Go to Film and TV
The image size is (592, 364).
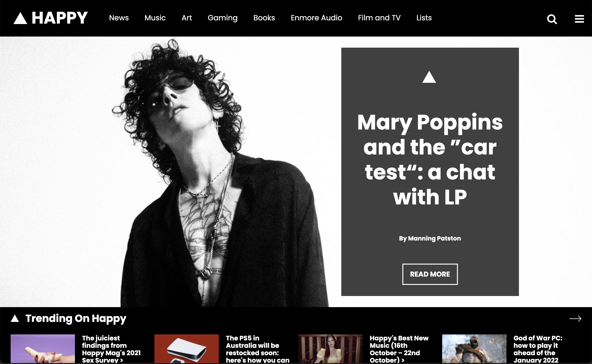click(379, 18)
